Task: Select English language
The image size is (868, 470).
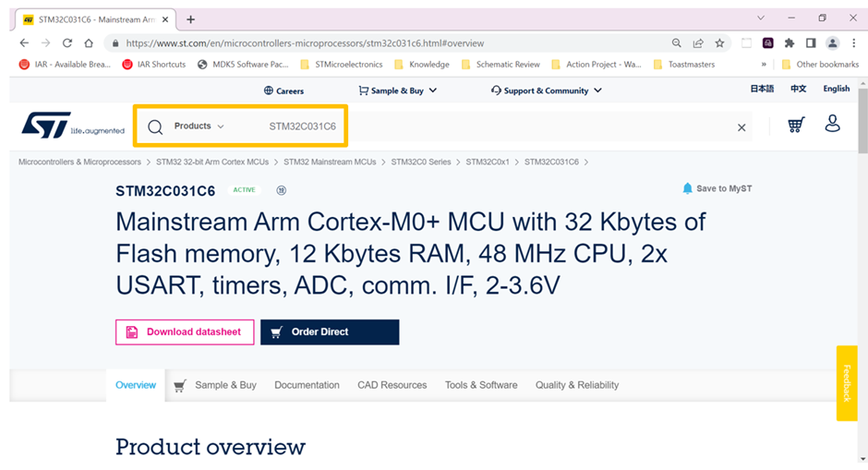Action: point(836,89)
